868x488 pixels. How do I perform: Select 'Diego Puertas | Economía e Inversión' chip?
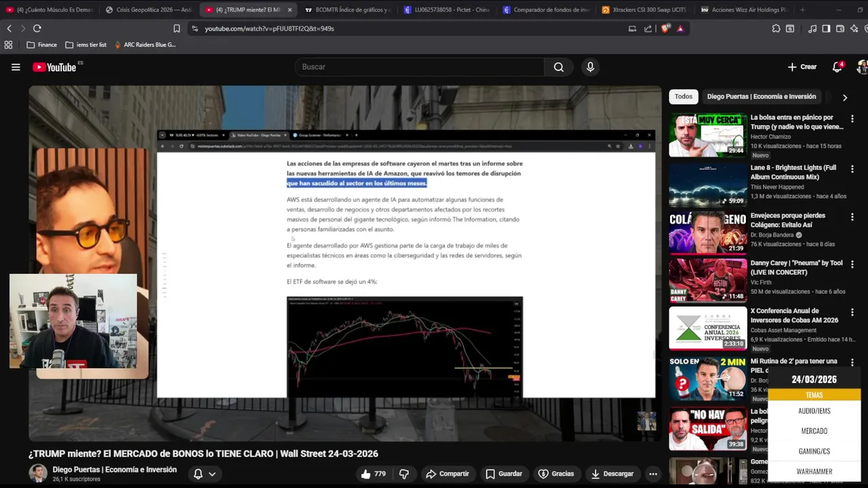(x=762, y=96)
